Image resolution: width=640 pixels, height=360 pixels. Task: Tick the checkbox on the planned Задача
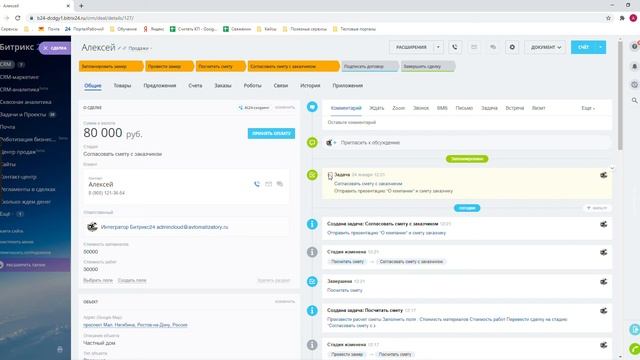point(330,175)
